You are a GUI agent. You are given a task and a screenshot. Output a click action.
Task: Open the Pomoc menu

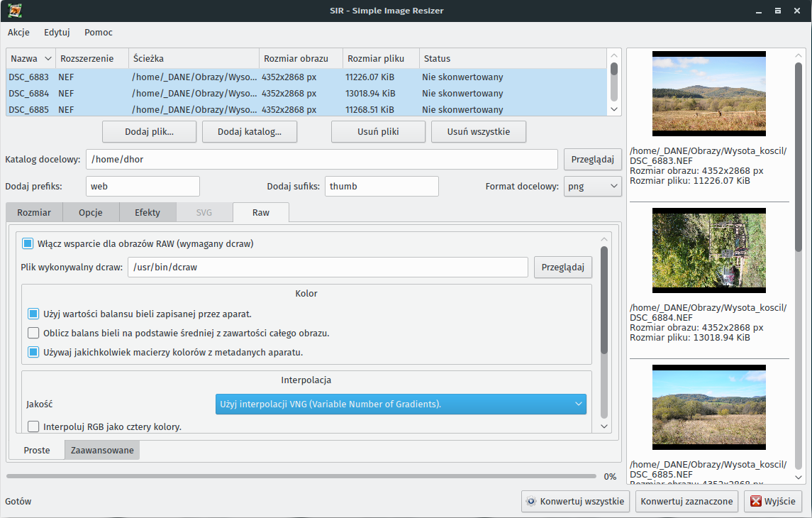pos(99,32)
